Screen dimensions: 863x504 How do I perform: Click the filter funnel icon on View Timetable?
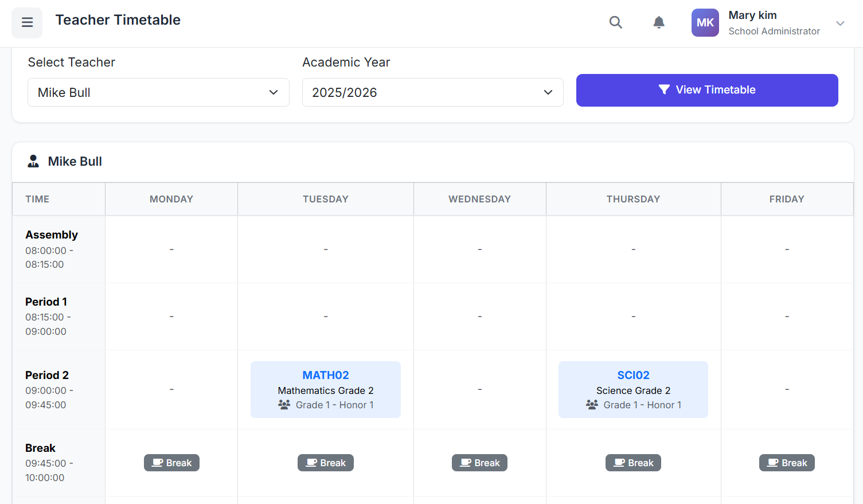click(x=664, y=89)
